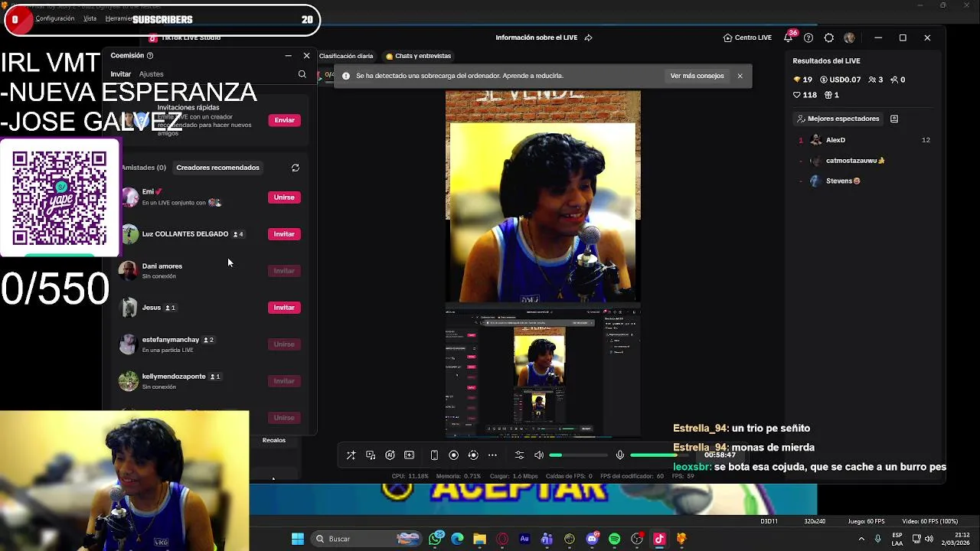The image size is (980, 551).
Task: Open more options ellipsis in control bar
Action: point(492,455)
